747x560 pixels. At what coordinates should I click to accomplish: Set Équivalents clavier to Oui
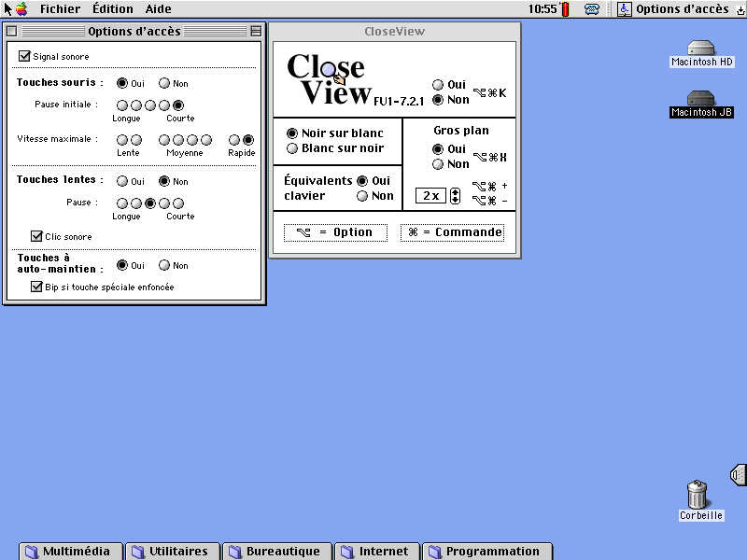point(362,181)
